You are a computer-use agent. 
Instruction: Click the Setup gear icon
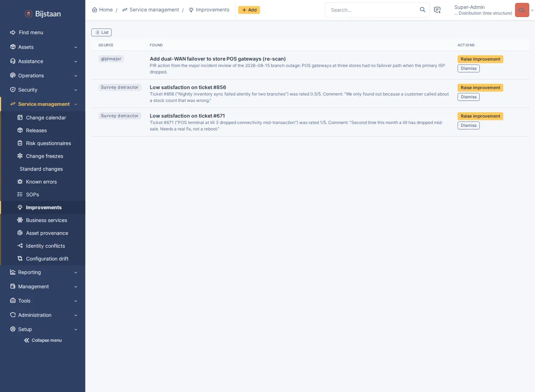coord(13,329)
